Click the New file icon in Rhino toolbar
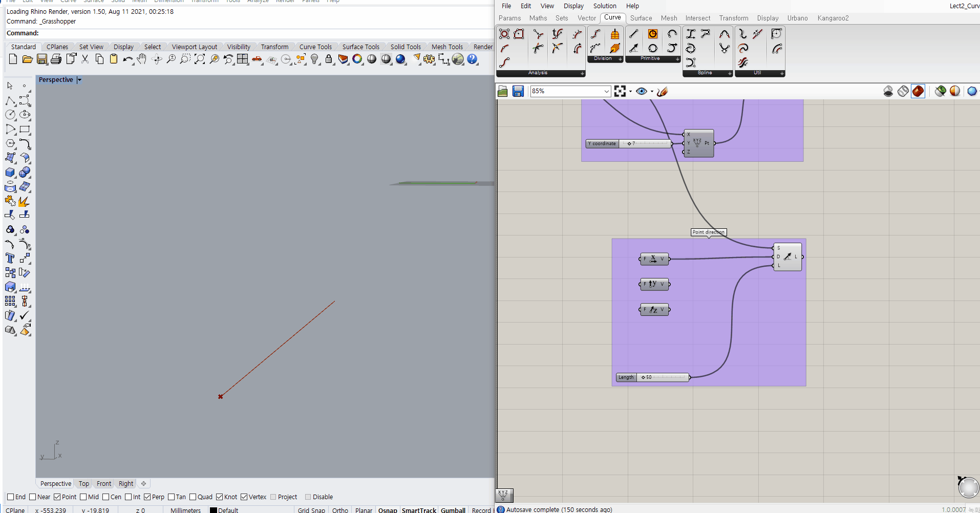 (13, 59)
